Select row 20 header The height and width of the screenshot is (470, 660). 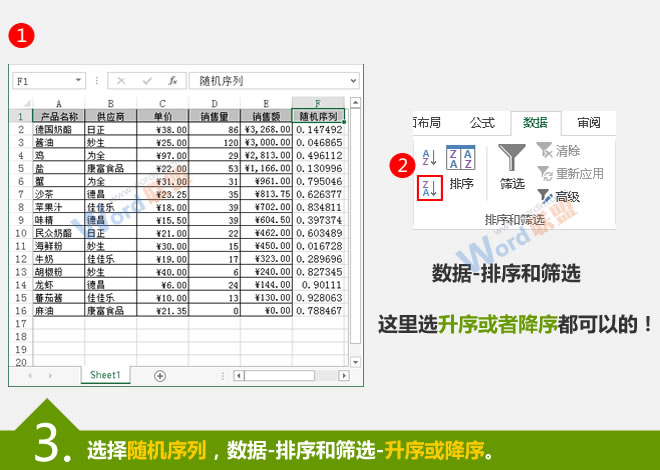(x=21, y=362)
